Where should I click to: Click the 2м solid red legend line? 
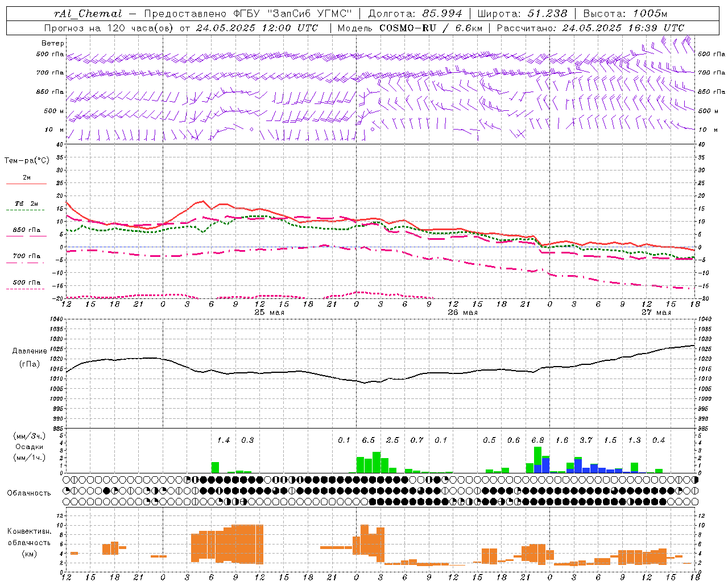(x=26, y=184)
